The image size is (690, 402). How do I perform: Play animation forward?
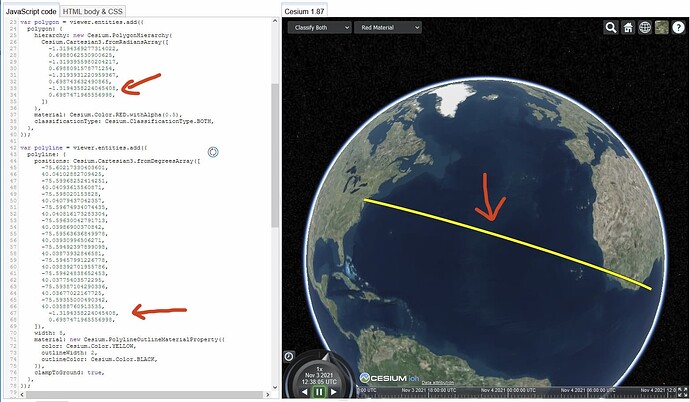[334, 392]
